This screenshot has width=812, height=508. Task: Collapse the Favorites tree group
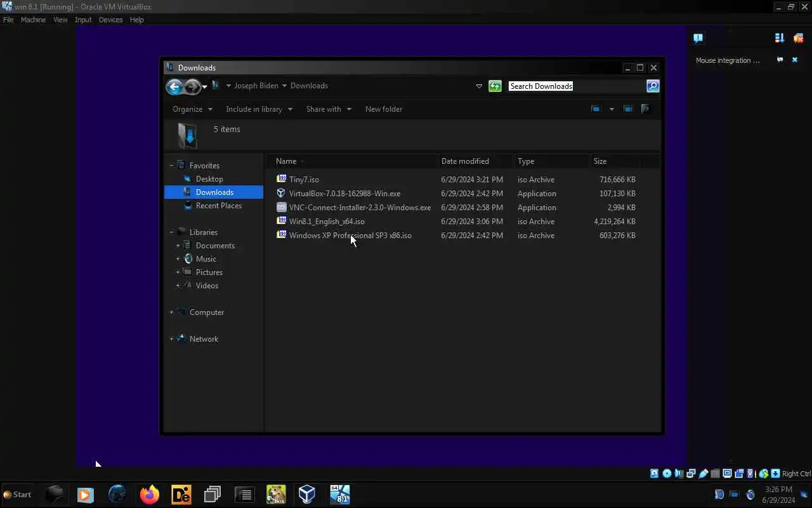pyautogui.click(x=171, y=166)
